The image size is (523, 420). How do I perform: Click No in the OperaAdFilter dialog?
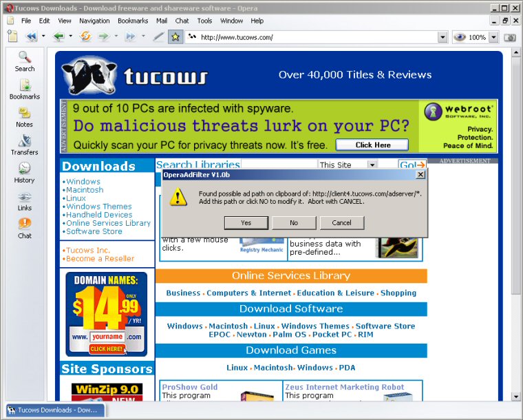pyautogui.click(x=294, y=223)
